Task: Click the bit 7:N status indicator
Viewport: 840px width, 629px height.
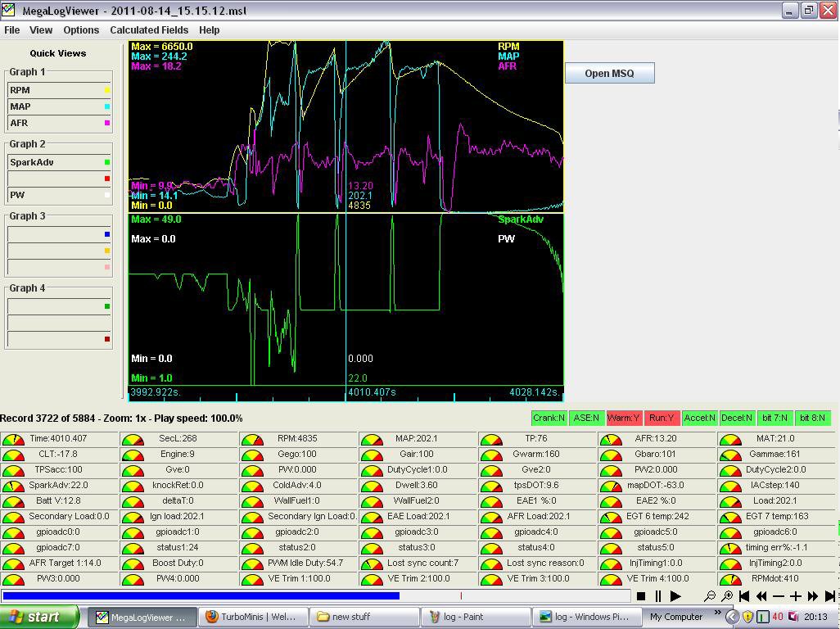Action: click(x=775, y=418)
